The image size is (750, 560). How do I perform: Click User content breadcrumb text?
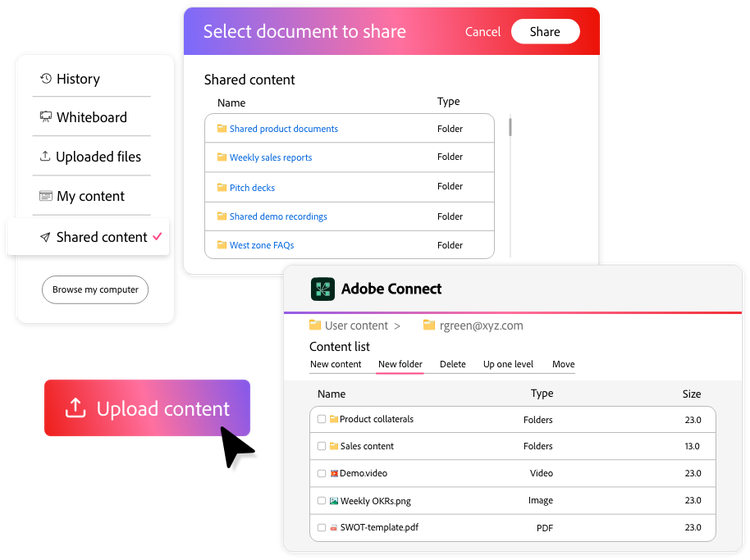point(356,326)
